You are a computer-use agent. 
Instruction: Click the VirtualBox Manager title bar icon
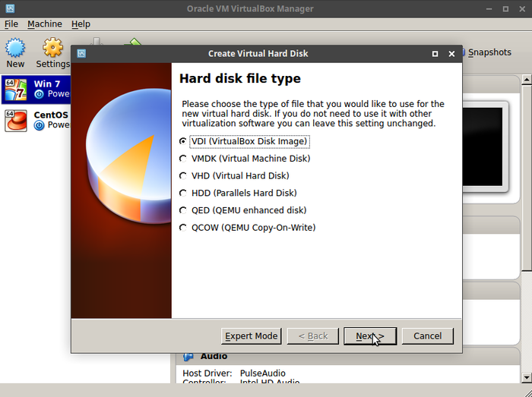click(x=10, y=8)
